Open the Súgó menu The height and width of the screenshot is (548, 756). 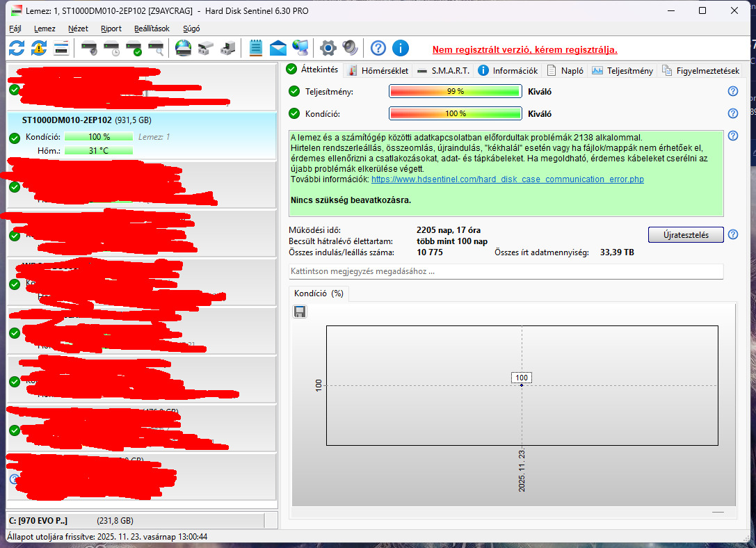click(191, 29)
